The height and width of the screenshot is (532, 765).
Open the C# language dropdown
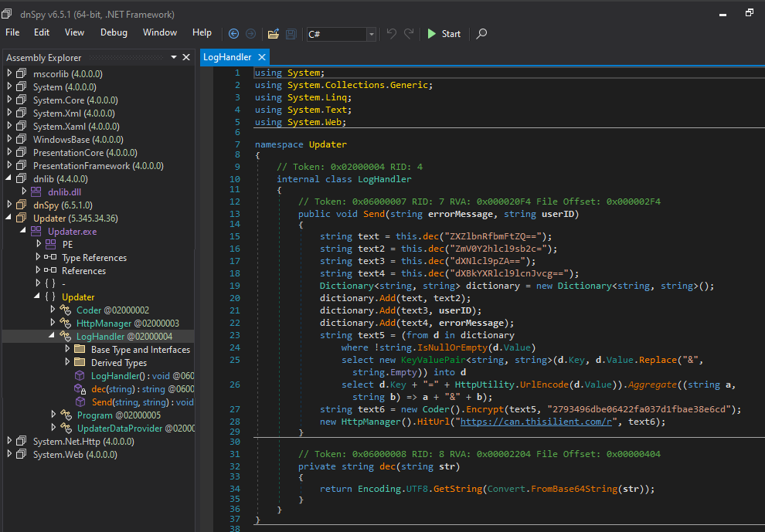pyautogui.click(x=372, y=34)
